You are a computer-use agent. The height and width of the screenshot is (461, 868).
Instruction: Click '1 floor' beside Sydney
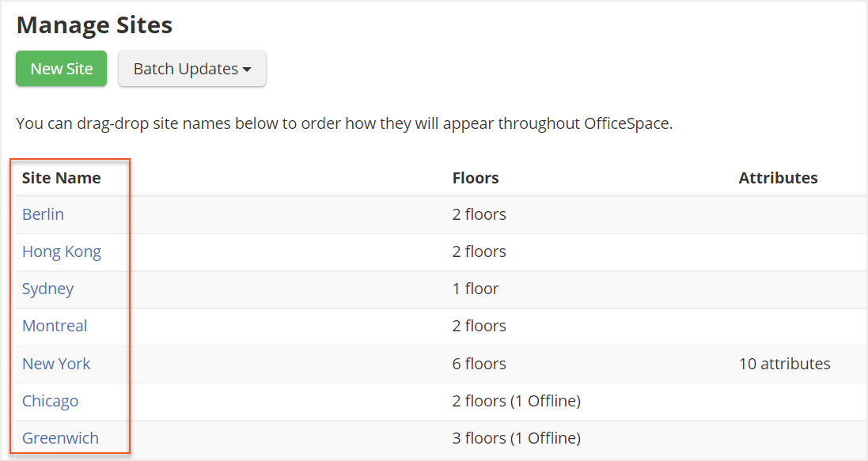(x=476, y=288)
